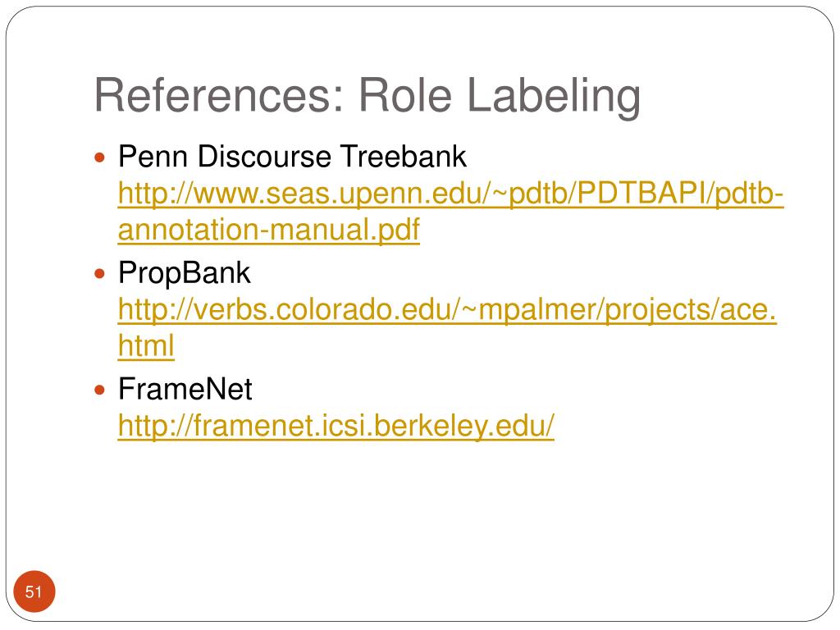Click the orange bullet beside PropBank

coord(99,274)
